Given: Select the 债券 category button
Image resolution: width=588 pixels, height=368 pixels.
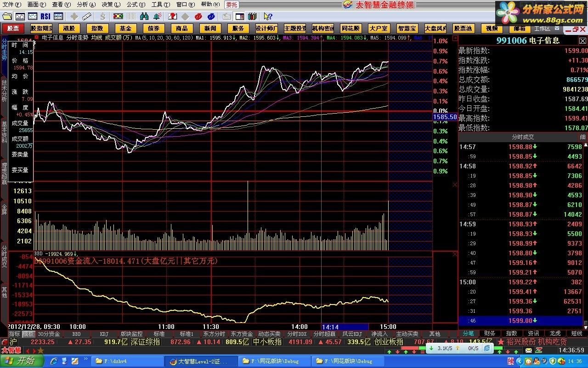Looking at the screenshot, I should [x=154, y=29].
